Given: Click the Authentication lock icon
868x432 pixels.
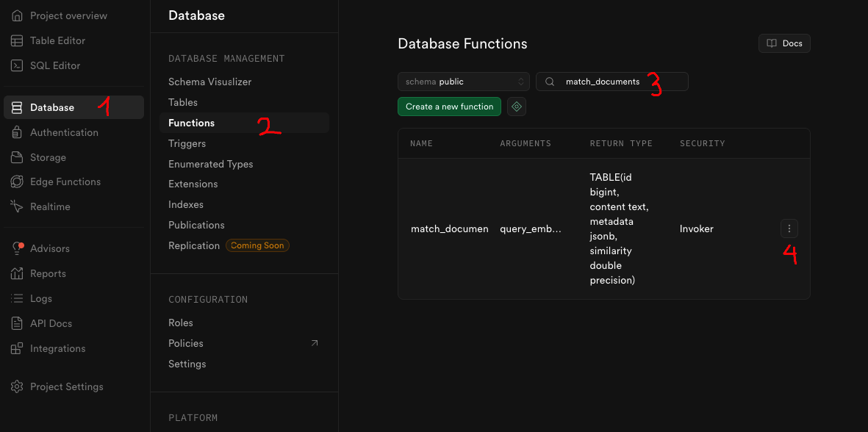Looking at the screenshot, I should coord(16,132).
